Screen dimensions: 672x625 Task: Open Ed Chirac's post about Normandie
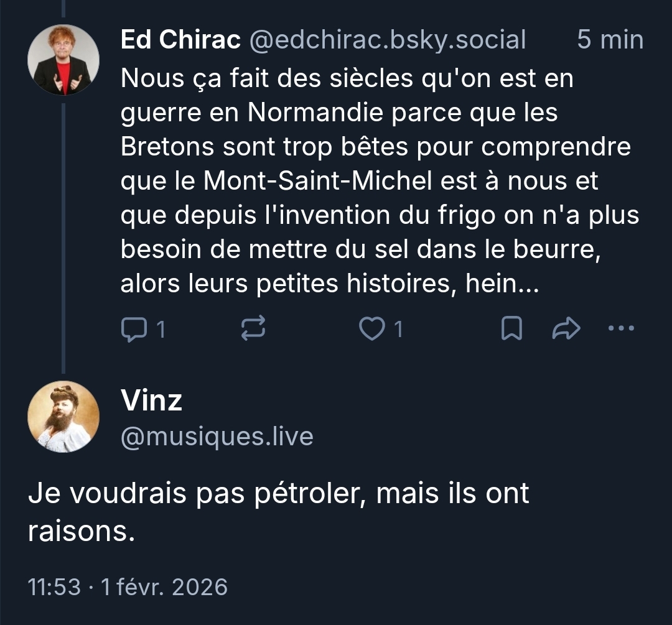coord(373,180)
